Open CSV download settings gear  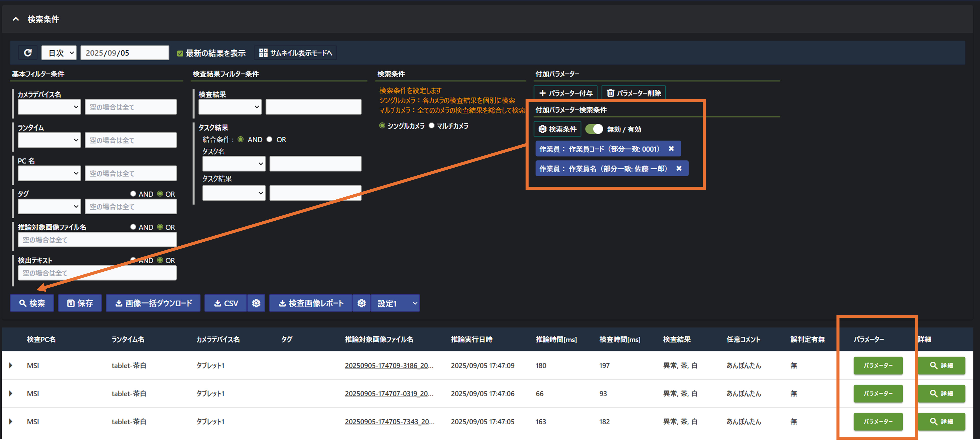[x=256, y=303]
